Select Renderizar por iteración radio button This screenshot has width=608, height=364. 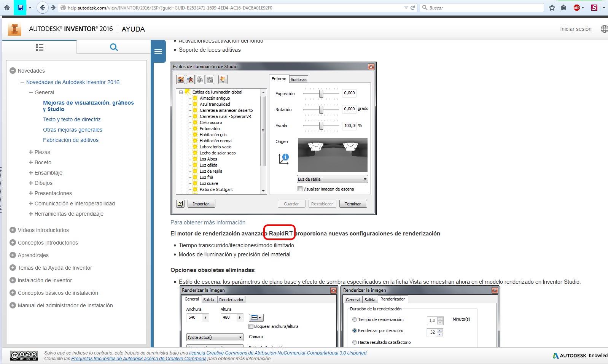coord(355,331)
